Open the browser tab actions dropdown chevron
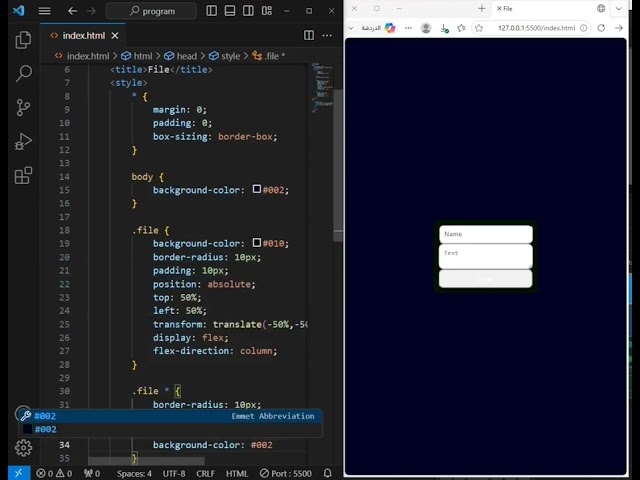Image resolution: width=640 pixels, height=480 pixels. tap(619, 8)
